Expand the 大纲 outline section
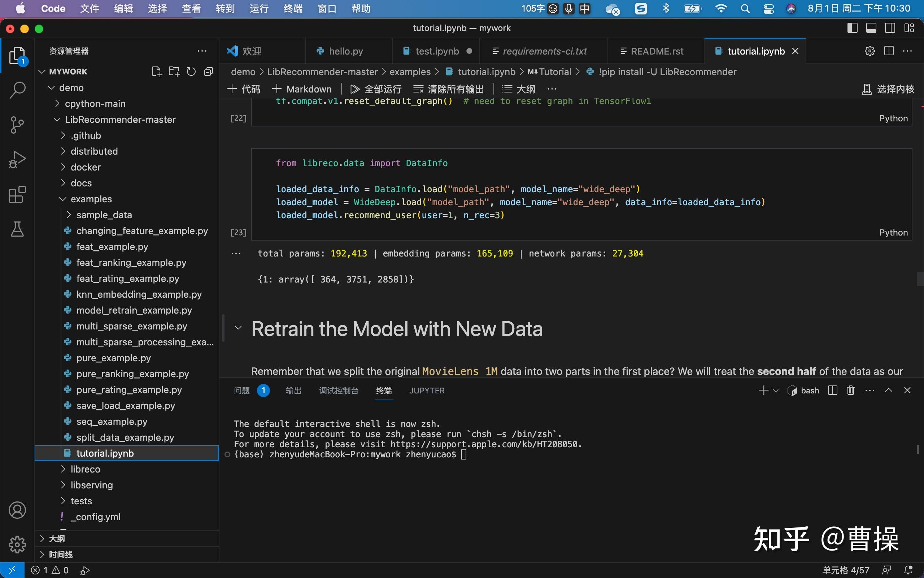The height and width of the screenshot is (578, 924). [126, 539]
